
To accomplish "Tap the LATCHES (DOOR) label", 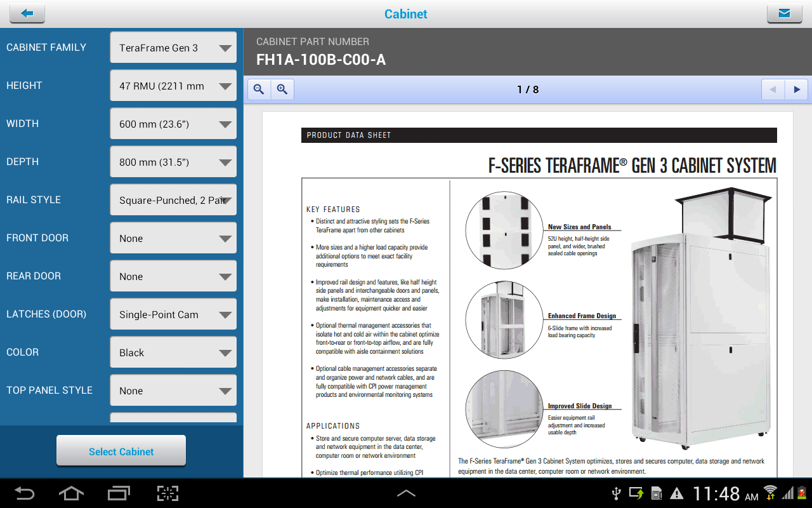I will (46, 314).
